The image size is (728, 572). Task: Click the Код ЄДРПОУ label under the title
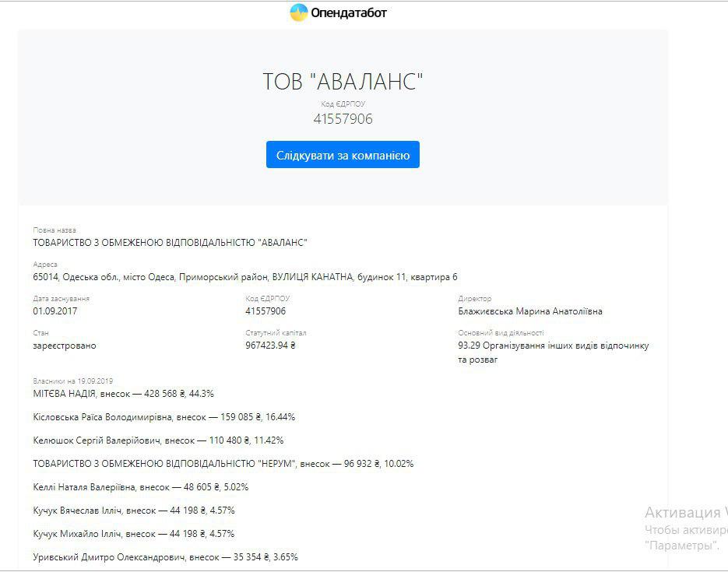tap(343, 104)
